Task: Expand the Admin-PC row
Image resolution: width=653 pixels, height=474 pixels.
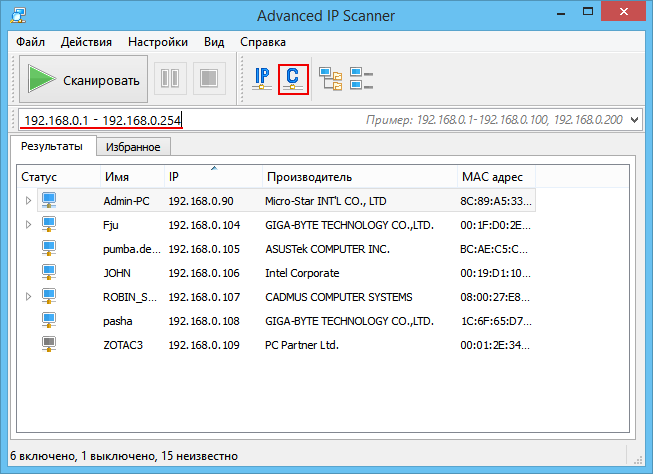Action: click(28, 201)
